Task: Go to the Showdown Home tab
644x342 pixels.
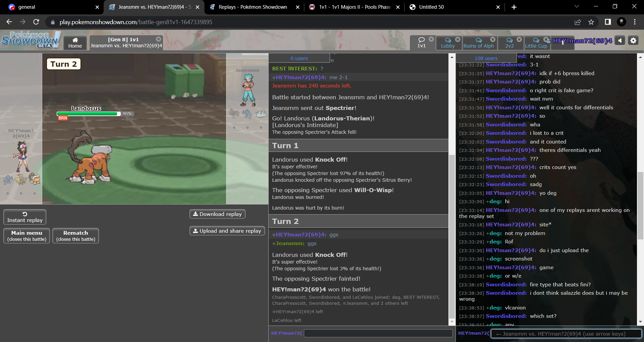Action: [x=75, y=43]
